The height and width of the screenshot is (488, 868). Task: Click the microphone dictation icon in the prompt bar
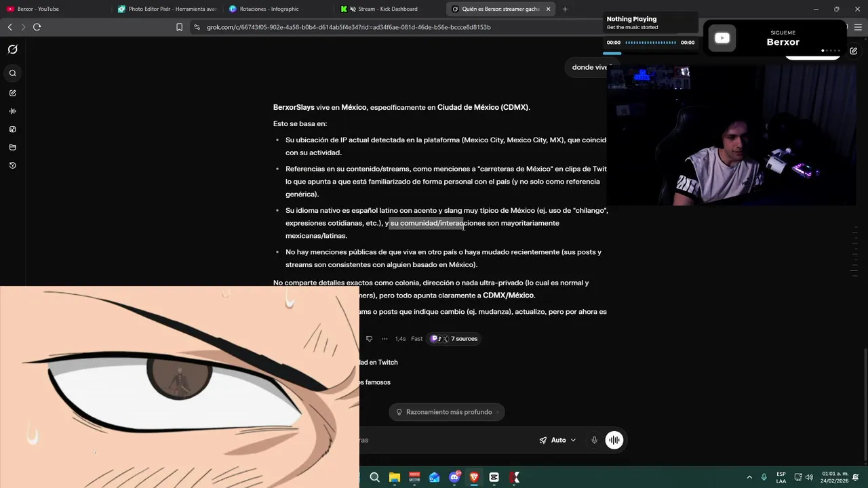(594, 440)
